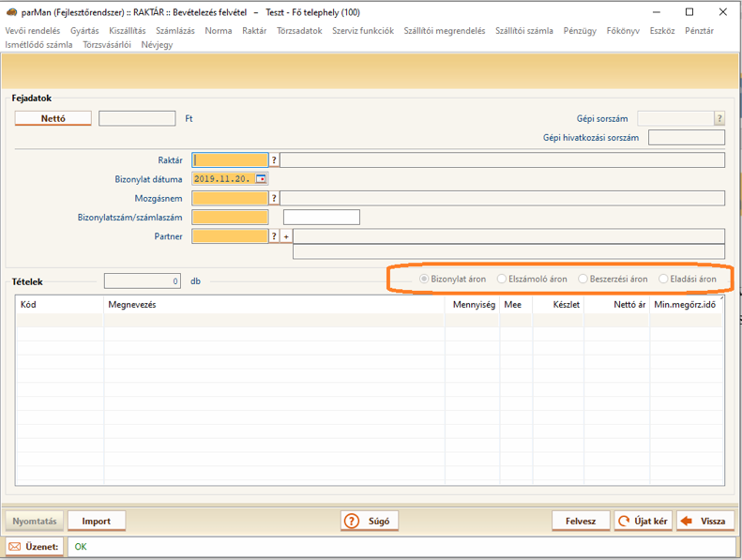Click the Partner lookup question mark button
This screenshot has height=560, width=742.
(x=274, y=236)
